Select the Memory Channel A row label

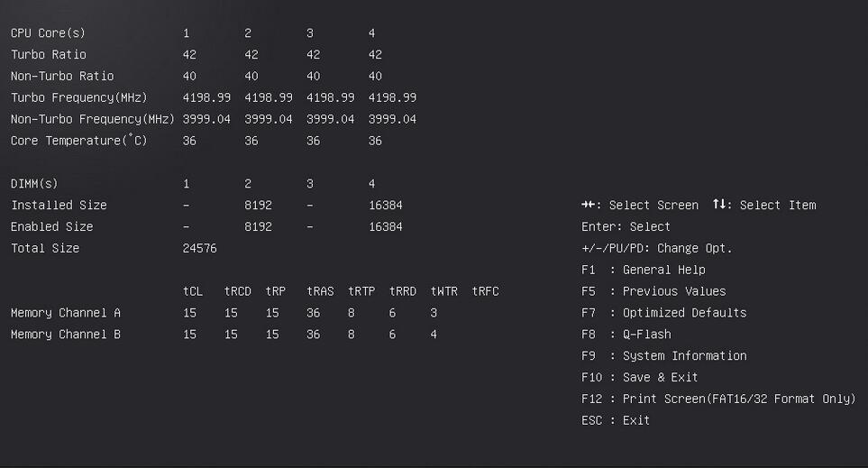coord(66,313)
